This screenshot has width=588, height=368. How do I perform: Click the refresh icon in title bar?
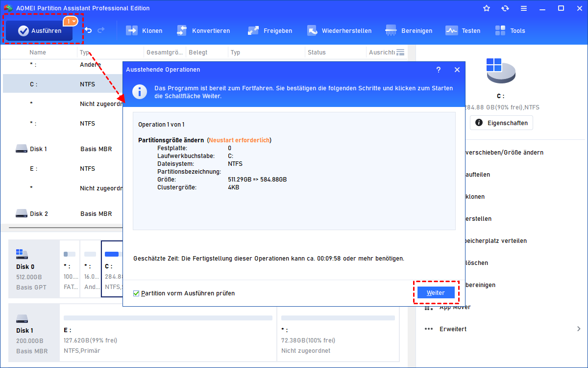pos(505,8)
